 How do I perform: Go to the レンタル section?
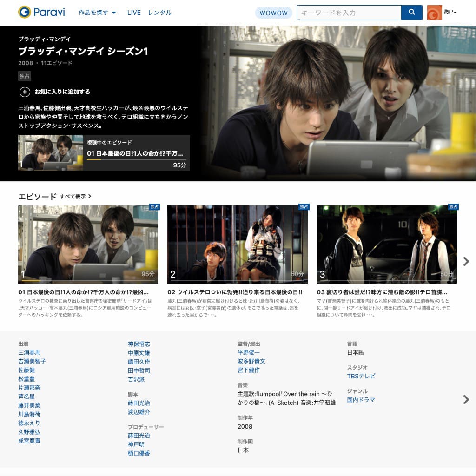point(160,13)
